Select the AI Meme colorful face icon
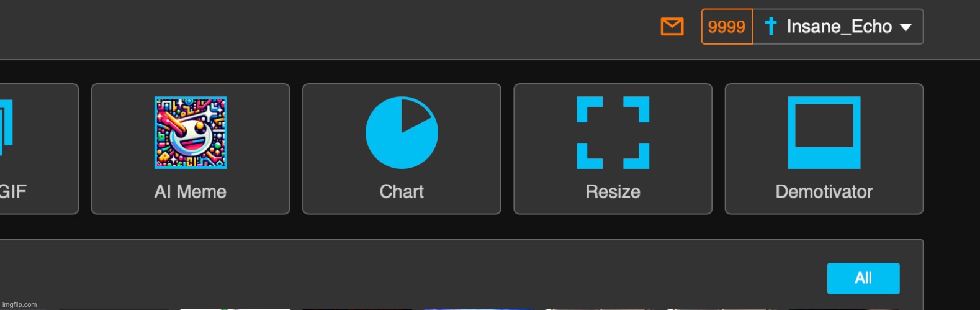 pos(191,132)
